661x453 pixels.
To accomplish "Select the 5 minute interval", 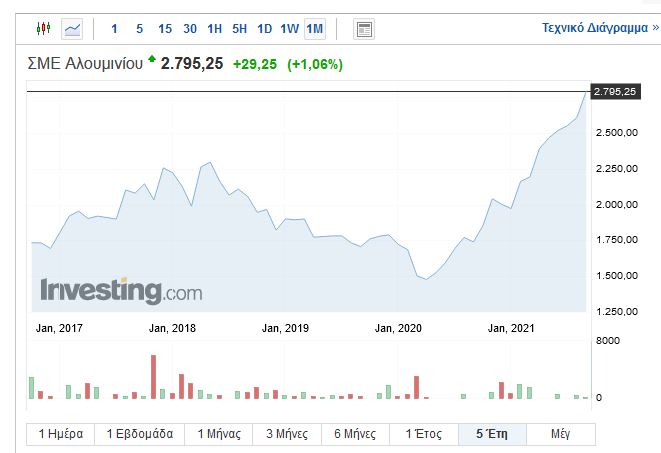I will tap(139, 29).
